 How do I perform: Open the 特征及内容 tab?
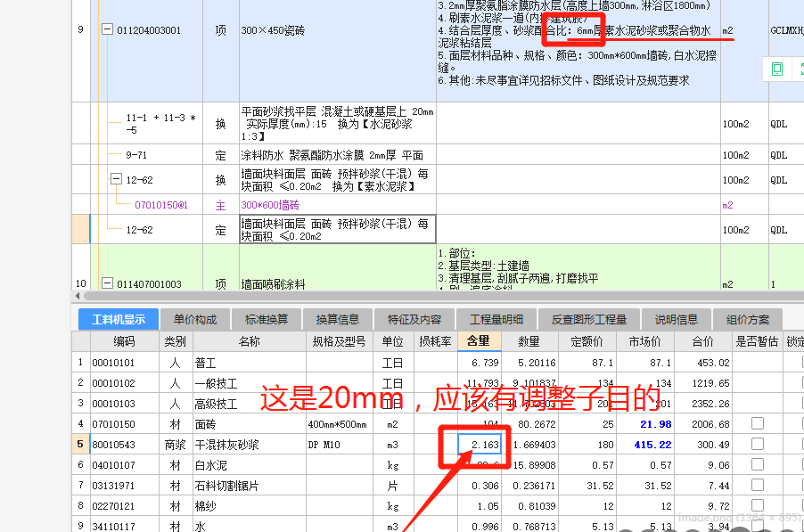(414, 319)
